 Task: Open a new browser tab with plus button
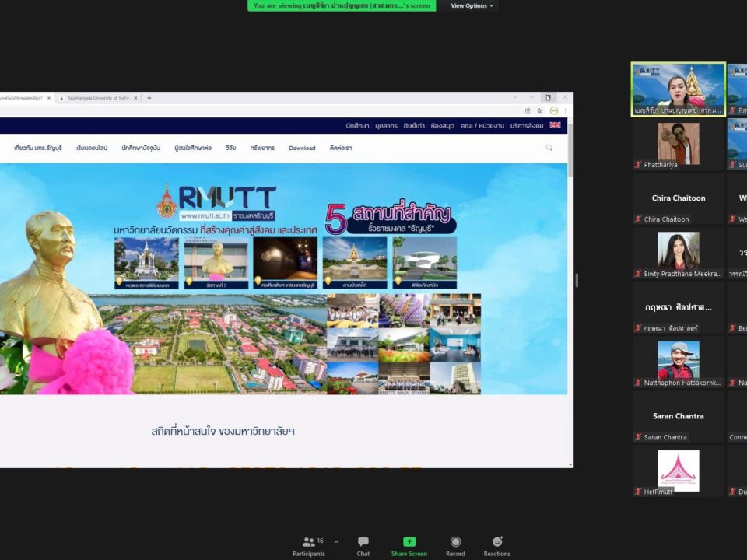(149, 98)
